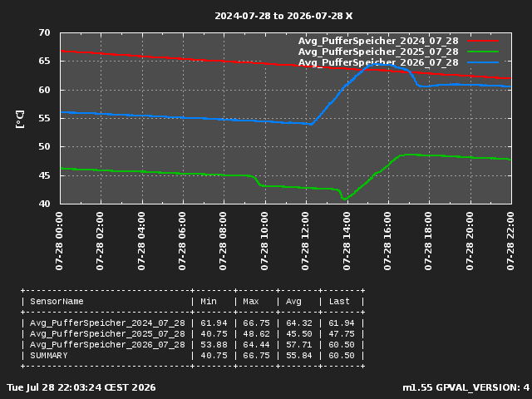Click y-axis label 60
The width and height of the screenshot is (532, 399).
(44, 90)
